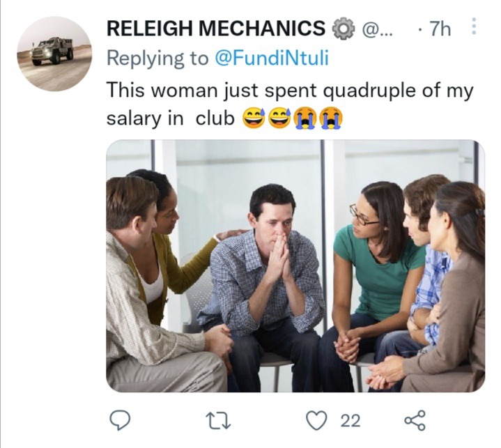Click the word club in the tweet

(x=215, y=118)
